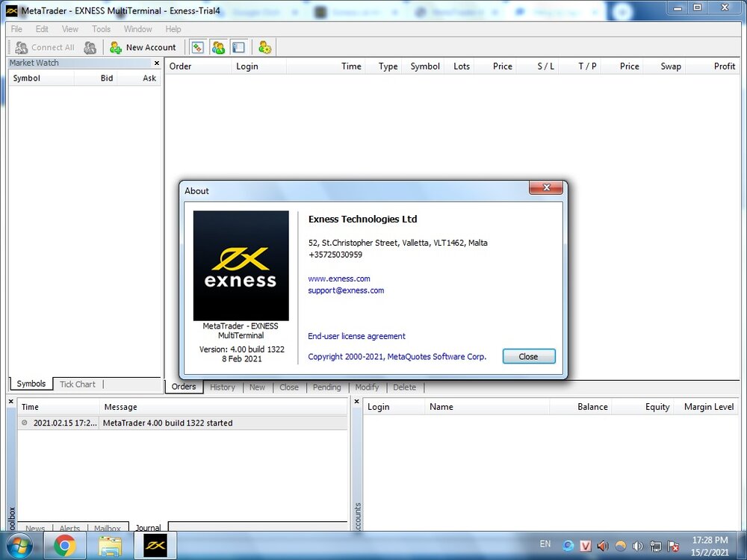Switch to the News tab in Toolbox
The width and height of the screenshot is (747, 560).
[35, 528]
